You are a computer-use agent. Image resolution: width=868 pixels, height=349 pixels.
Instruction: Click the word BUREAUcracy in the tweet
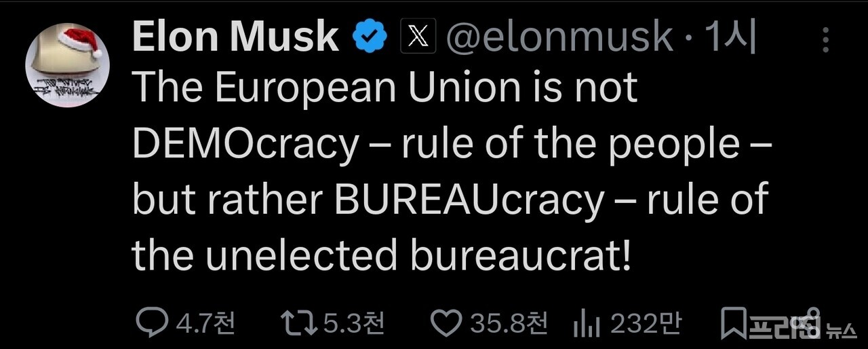469,199
